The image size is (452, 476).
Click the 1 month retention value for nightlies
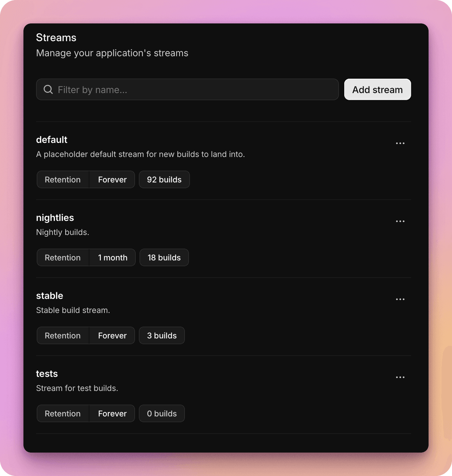[x=112, y=257]
